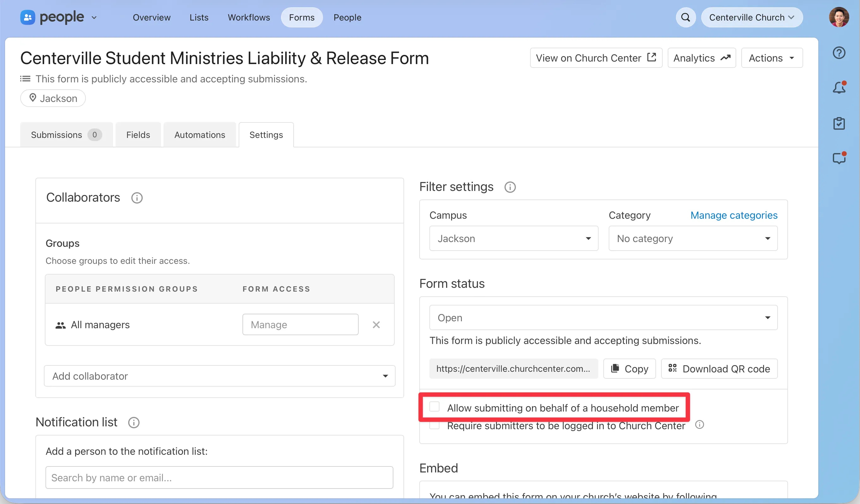Click the All managers group name
Image resolution: width=860 pixels, height=504 pixels.
(x=100, y=325)
